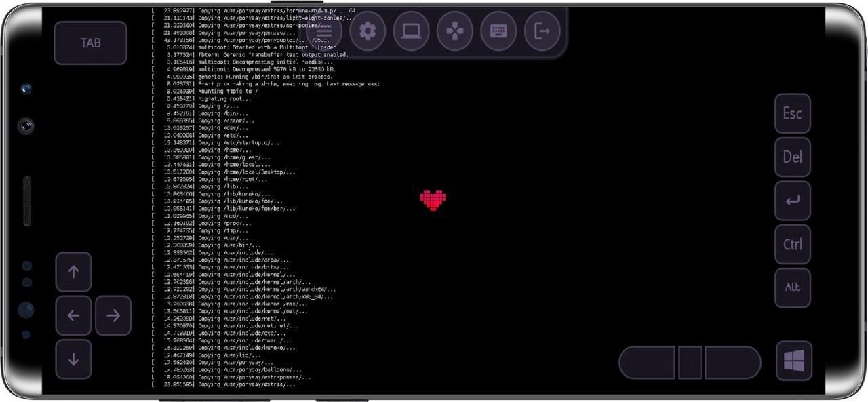Click the laptop display icon
This screenshot has height=402, width=868.
412,31
